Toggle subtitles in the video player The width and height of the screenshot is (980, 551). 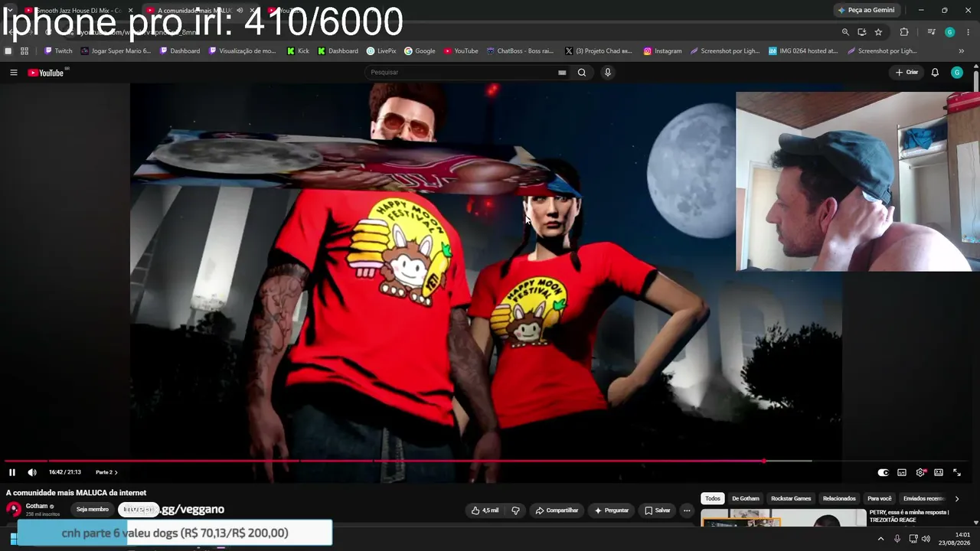point(902,472)
